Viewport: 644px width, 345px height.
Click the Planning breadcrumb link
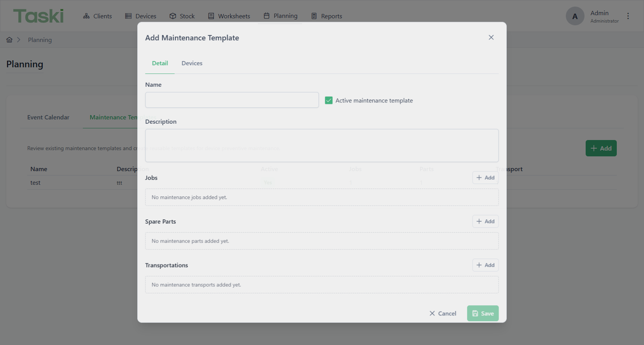[40, 40]
